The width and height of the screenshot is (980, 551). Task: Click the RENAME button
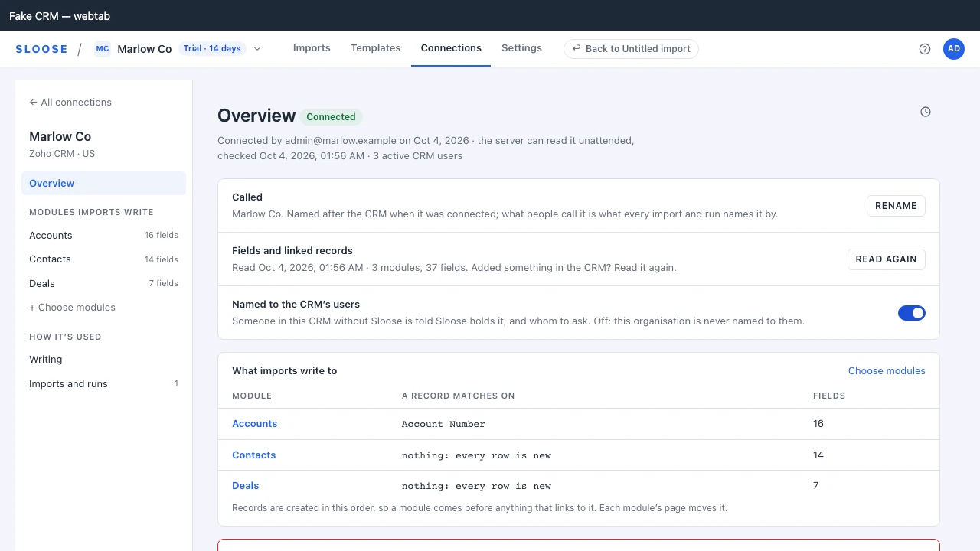click(x=896, y=206)
